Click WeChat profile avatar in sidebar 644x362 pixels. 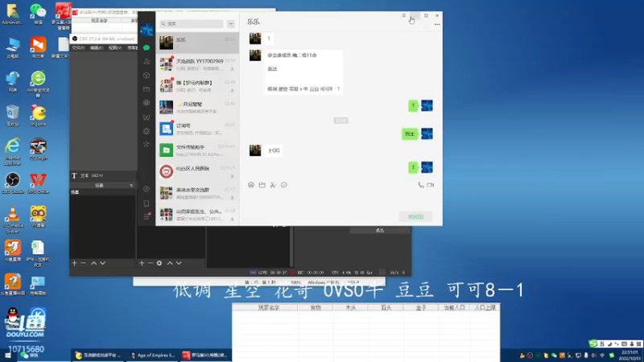(x=147, y=30)
